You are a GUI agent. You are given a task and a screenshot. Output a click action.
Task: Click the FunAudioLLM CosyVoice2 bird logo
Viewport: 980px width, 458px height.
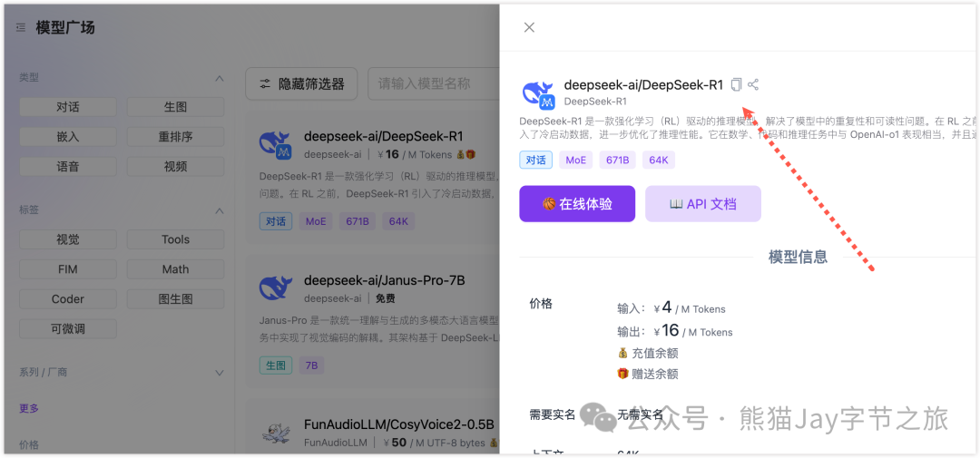click(276, 433)
